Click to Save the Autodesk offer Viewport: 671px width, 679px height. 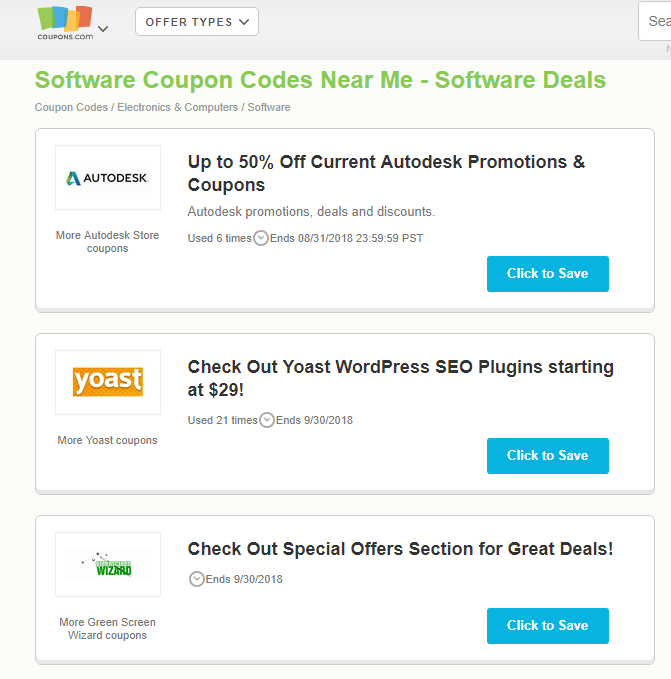pyautogui.click(x=548, y=274)
